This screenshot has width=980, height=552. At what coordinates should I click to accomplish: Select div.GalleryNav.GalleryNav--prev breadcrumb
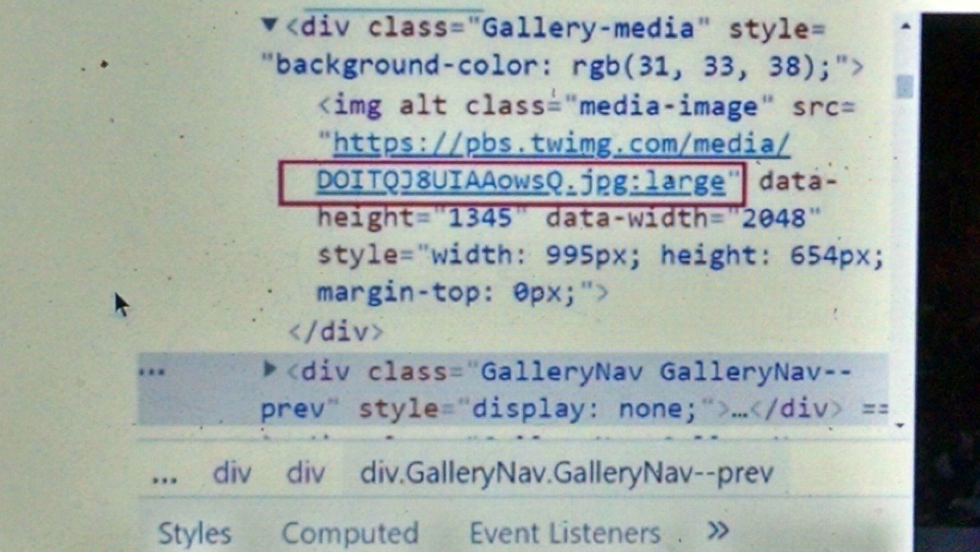[x=567, y=473]
